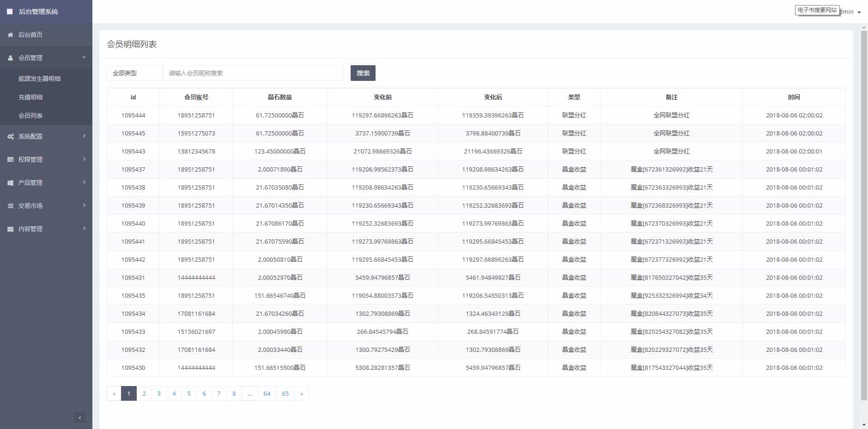Click the value 123.45000000晶石
The width and height of the screenshot is (868, 429).
pyautogui.click(x=280, y=151)
